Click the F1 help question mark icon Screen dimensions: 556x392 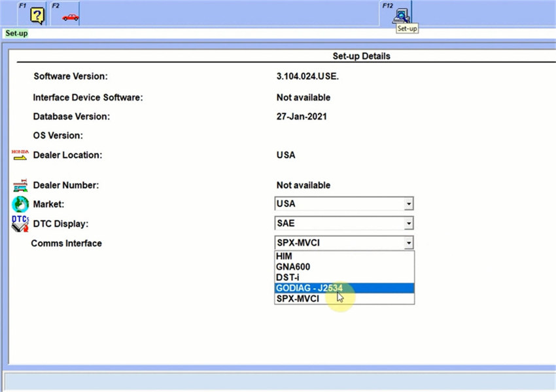[37, 14]
